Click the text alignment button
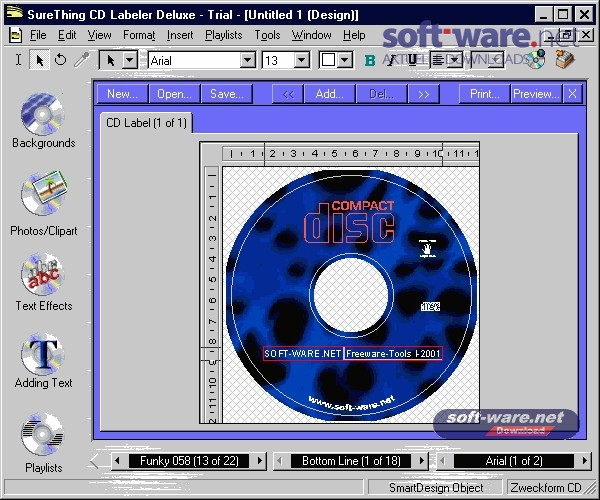This screenshot has height=500, width=600. point(439,60)
